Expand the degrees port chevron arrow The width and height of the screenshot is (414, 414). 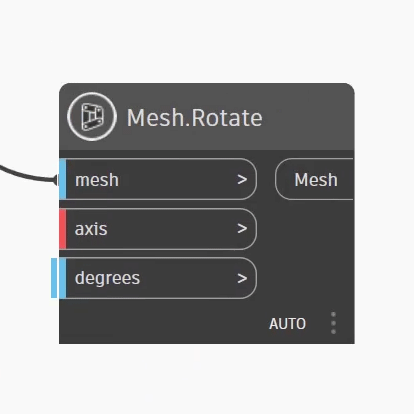click(x=242, y=278)
